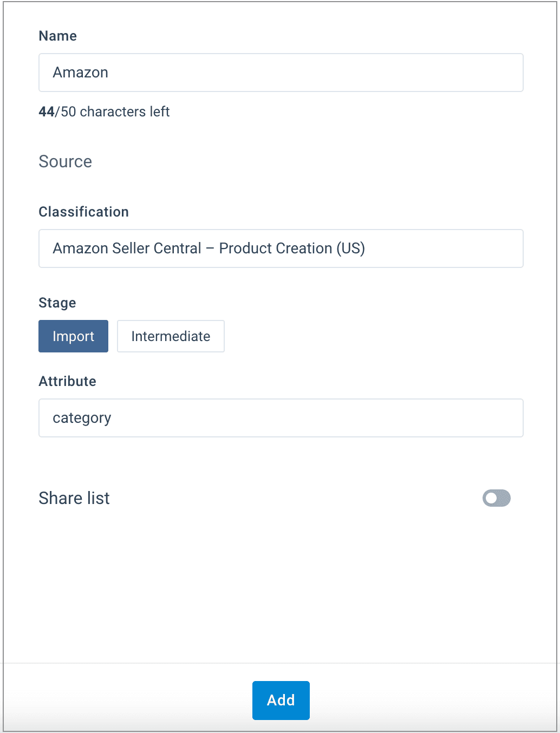This screenshot has height=733, width=560.
Task: Click the Classification label
Action: tap(83, 212)
